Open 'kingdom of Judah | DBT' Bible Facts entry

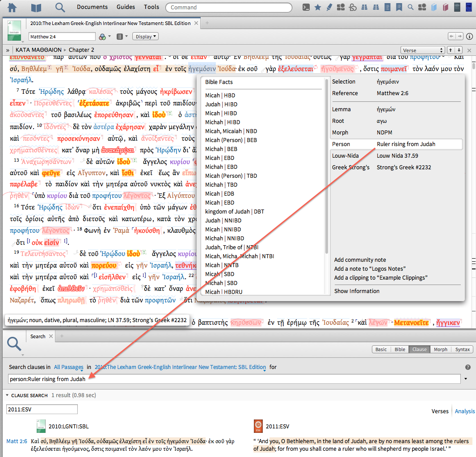coord(235,211)
